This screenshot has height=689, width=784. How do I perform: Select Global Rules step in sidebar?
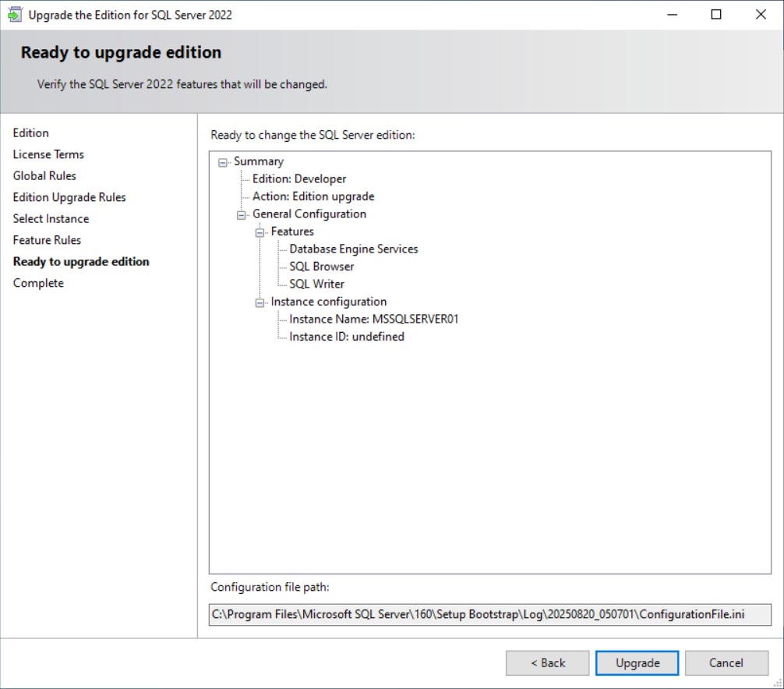[44, 176]
